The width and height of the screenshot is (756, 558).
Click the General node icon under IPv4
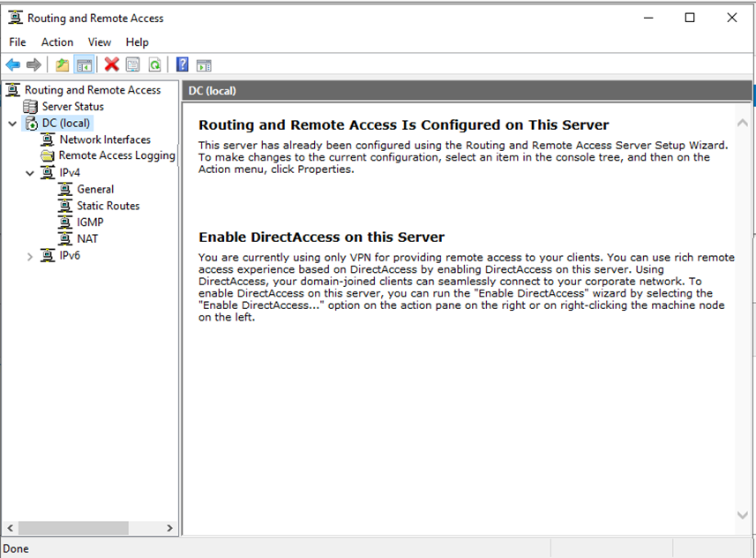pyautogui.click(x=65, y=189)
